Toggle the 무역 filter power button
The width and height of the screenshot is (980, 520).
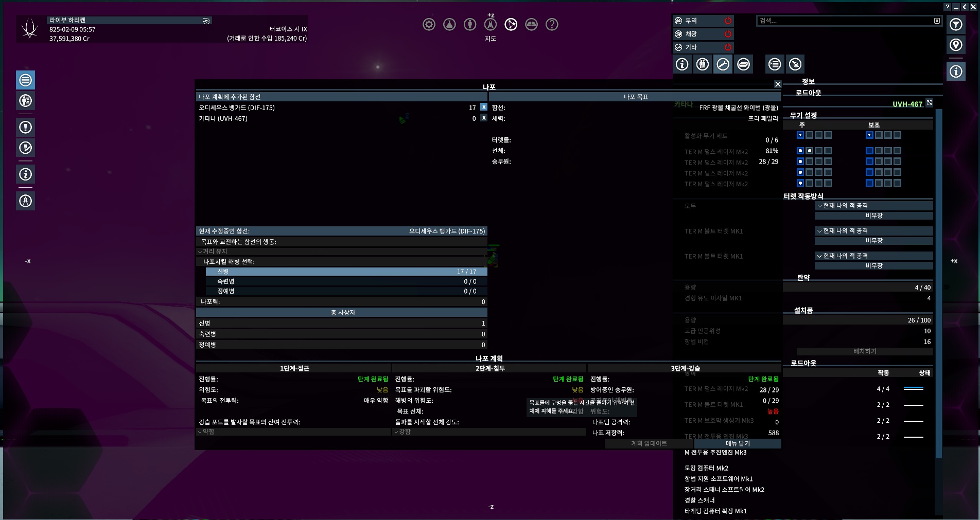pyautogui.click(x=728, y=21)
